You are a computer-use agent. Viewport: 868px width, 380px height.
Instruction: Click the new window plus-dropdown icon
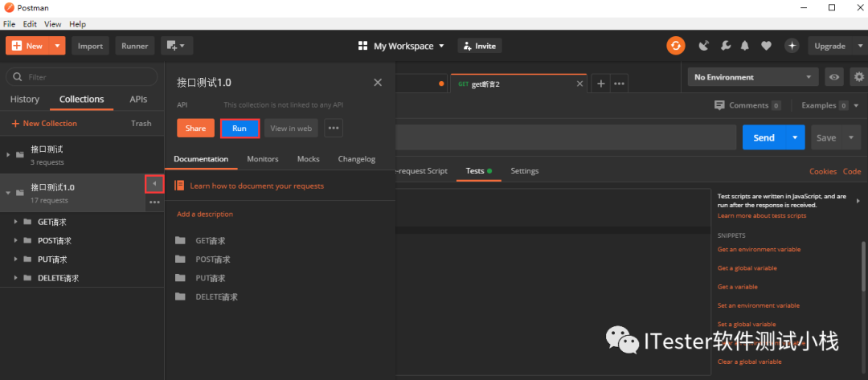174,46
